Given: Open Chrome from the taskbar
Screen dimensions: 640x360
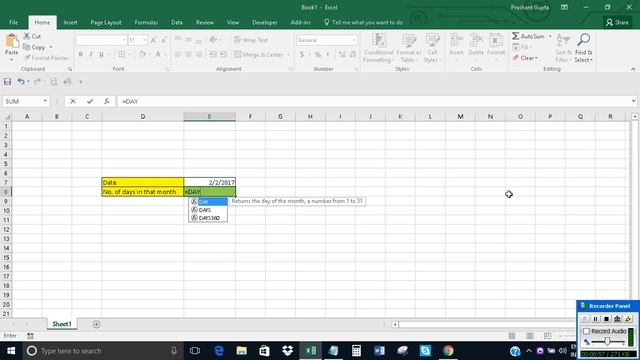Looking at the screenshot, I should tap(448, 351).
